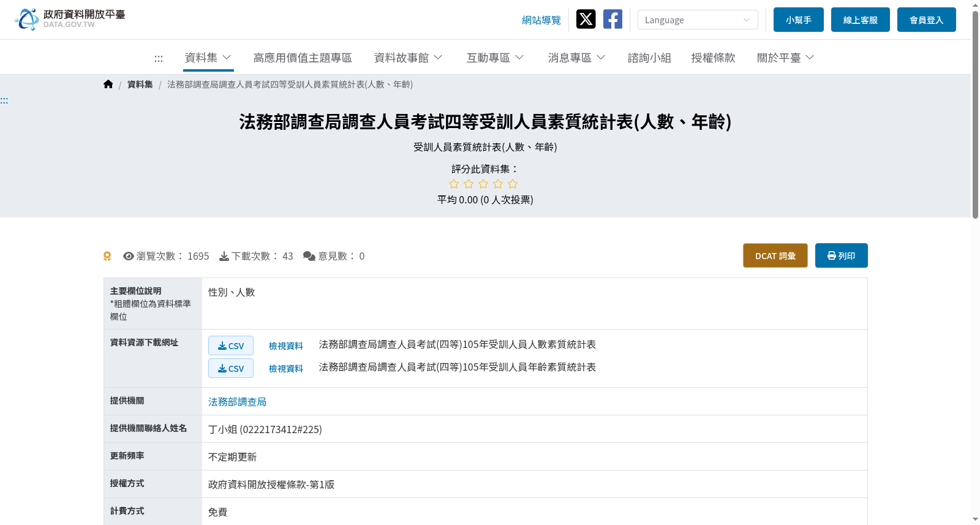Click the DCAT 詞彙 button
This screenshot has width=980, height=525.
pos(775,255)
